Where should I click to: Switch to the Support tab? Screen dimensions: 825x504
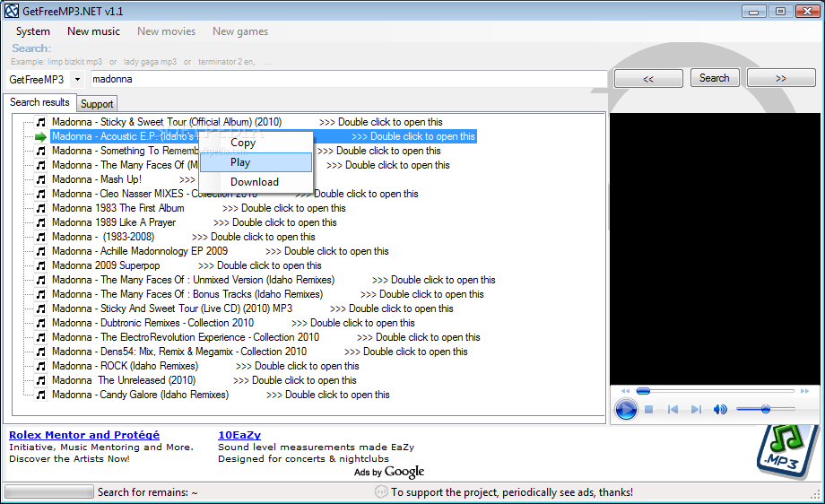point(97,104)
